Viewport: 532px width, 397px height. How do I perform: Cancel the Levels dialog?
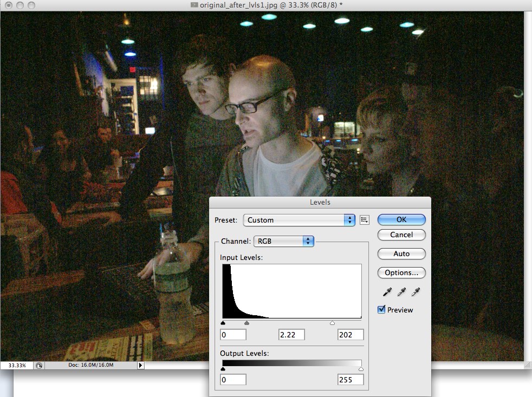pos(401,235)
